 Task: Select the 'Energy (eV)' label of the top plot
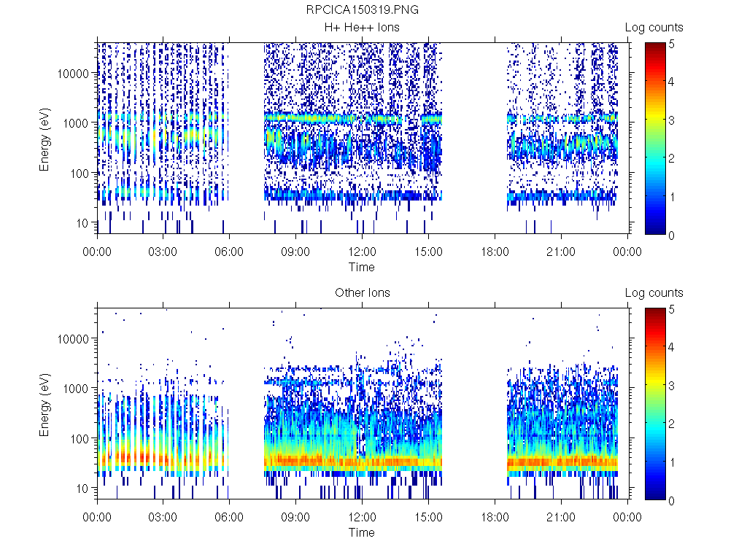click(x=45, y=138)
